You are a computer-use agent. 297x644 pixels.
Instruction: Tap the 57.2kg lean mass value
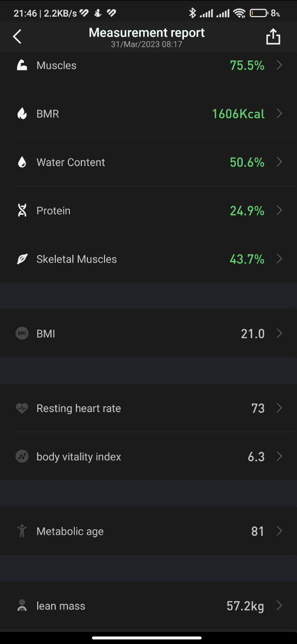(245, 606)
